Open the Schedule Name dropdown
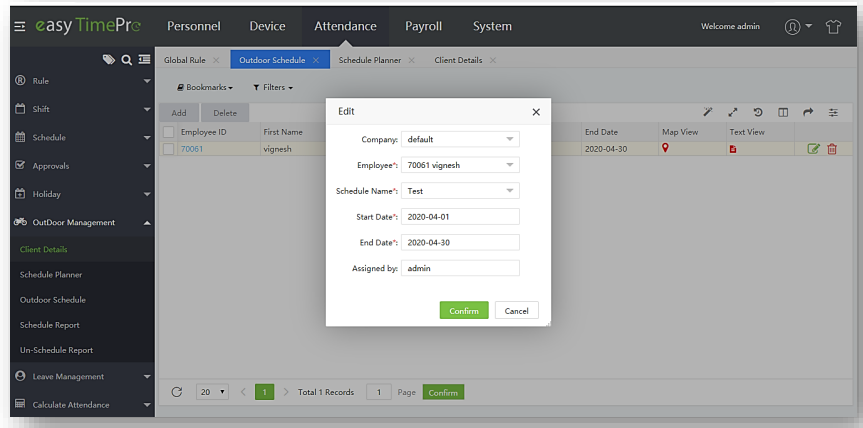The image size is (863, 428). pyautogui.click(x=460, y=191)
